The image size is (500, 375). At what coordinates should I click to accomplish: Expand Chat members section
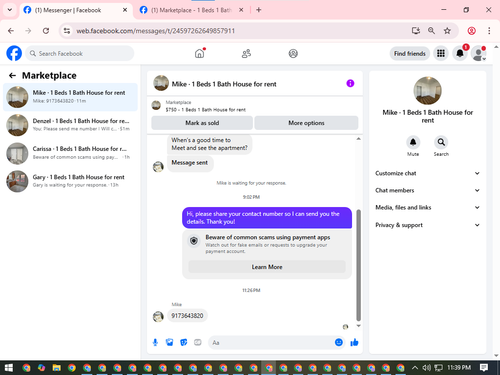428,190
